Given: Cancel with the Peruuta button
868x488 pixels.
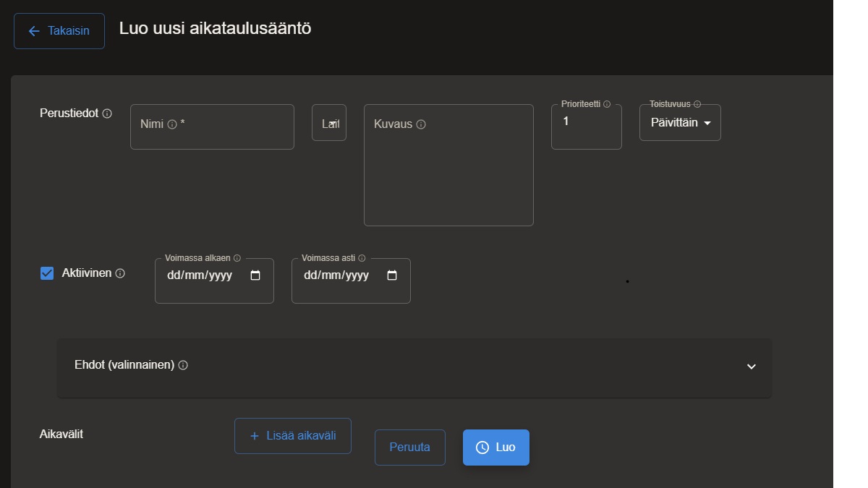Looking at the screenshot, I should click(409, 448).
